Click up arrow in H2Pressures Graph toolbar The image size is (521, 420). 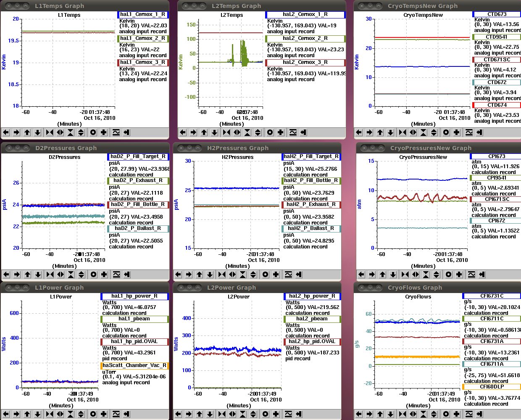coord(200,275)
